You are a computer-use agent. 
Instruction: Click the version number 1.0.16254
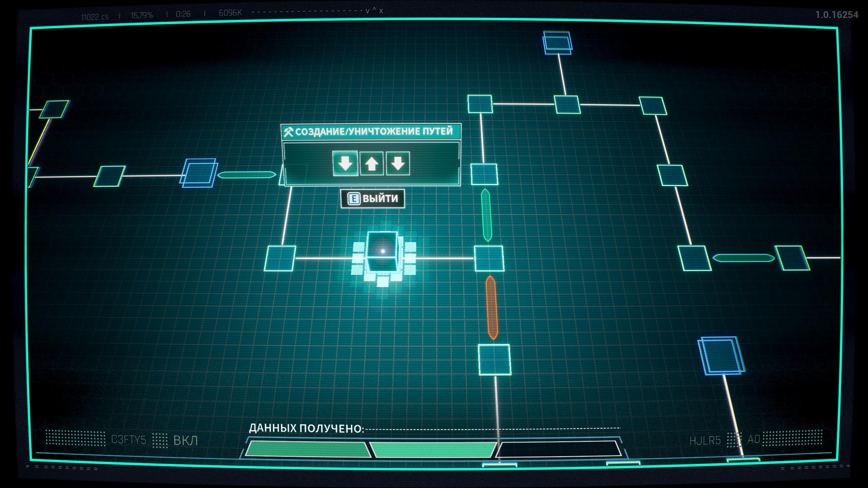point(836,15)
